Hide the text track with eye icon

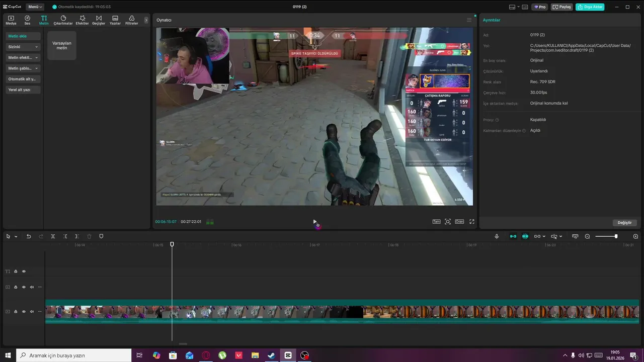point(24,271)
